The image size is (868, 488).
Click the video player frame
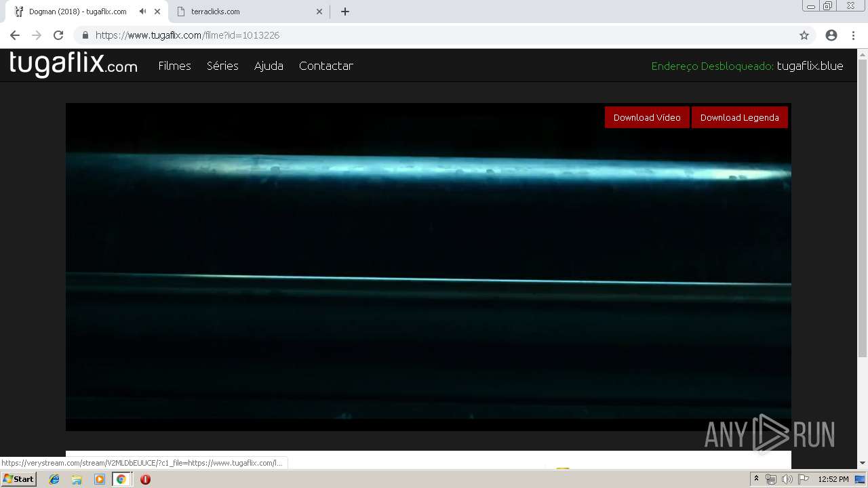coord(429,267)
